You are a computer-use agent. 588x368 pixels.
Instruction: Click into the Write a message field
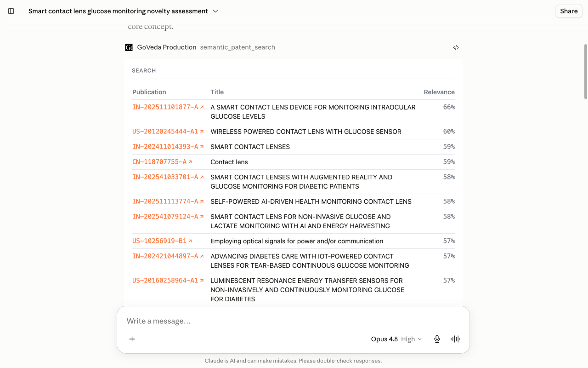click(x=293, y=321)
